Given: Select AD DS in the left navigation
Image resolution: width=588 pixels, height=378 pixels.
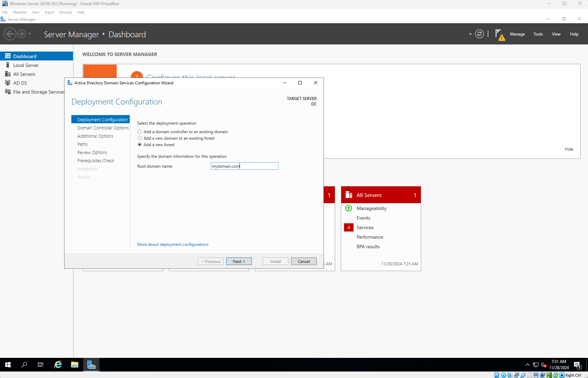Looking at the screenshot, I should tap(37, 83).
